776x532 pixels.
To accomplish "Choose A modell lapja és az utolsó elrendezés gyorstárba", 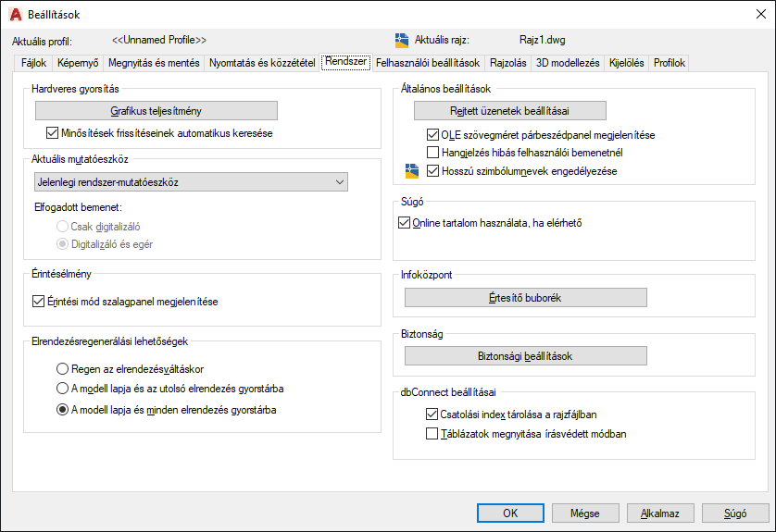I will [62, 389].
